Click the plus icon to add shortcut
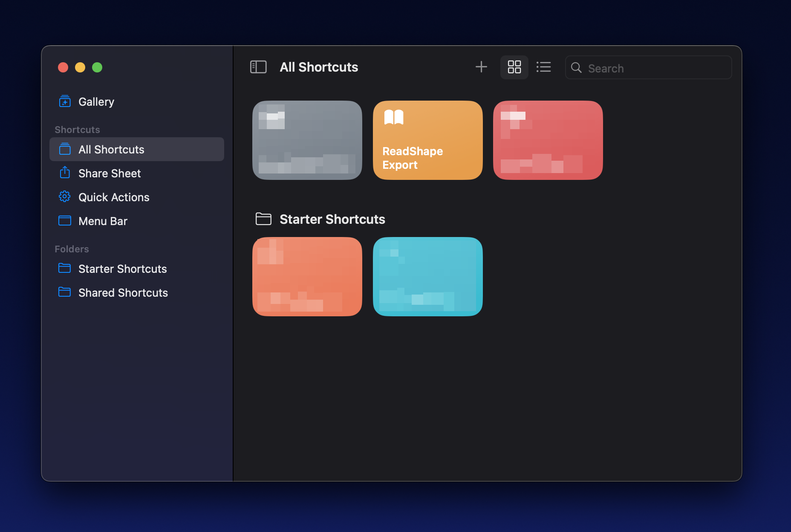The width and height of the screenshot is (791, 532). point(481,67)
